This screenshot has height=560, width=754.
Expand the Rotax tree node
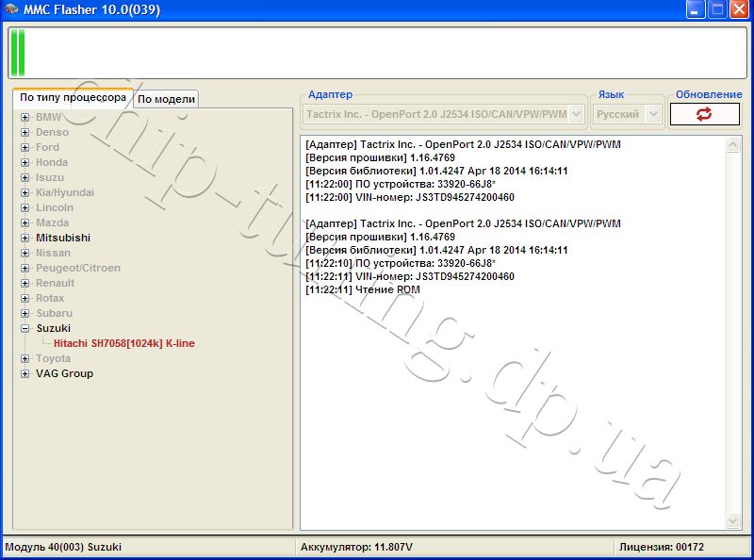(x=25, y=298)
